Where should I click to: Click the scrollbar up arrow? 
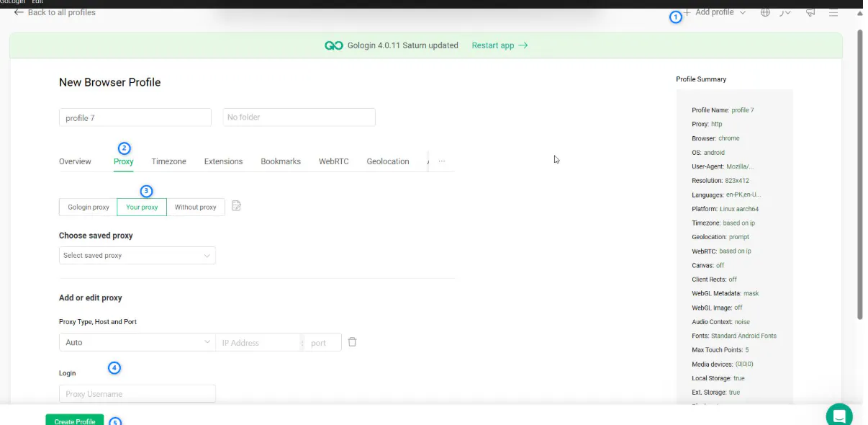(x=859, y=13)
